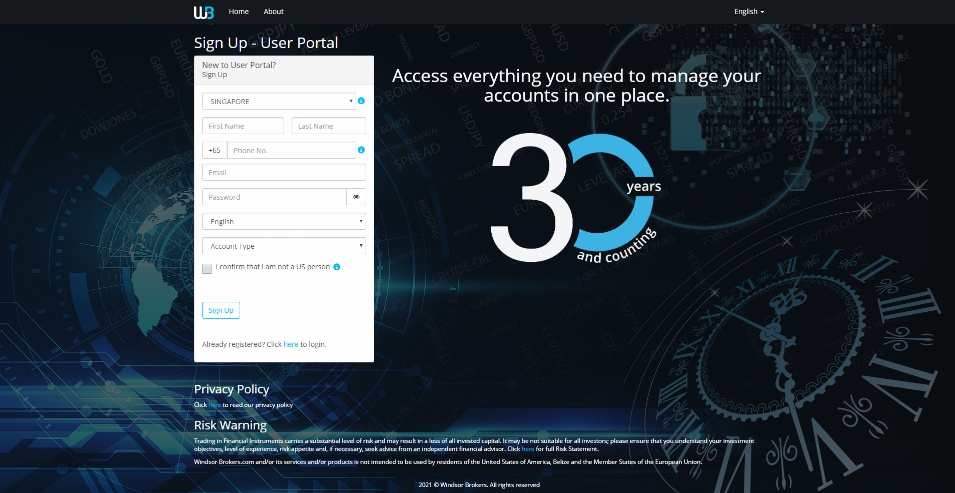The height and width of the screenshot is (493, 955).
Task: Open the English language menu in navbar
Action: coord(749,12)
